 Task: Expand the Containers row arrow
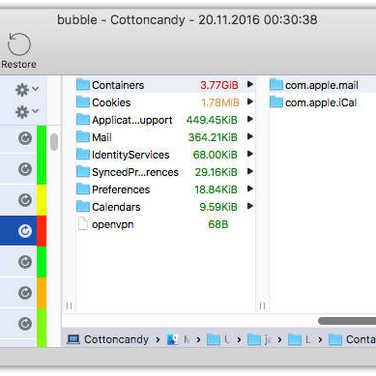tap(250, 84)
